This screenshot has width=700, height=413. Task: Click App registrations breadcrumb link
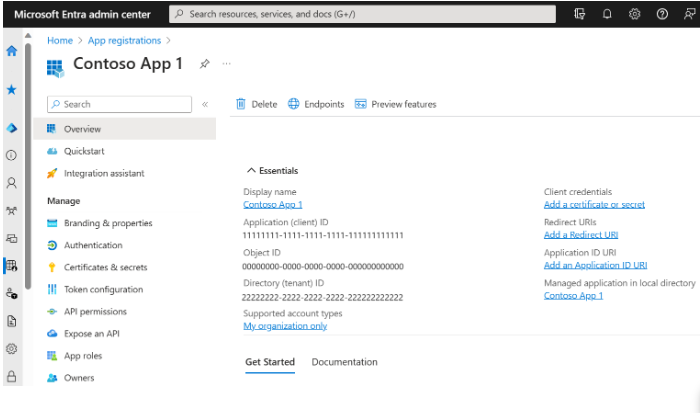point(124,41)
